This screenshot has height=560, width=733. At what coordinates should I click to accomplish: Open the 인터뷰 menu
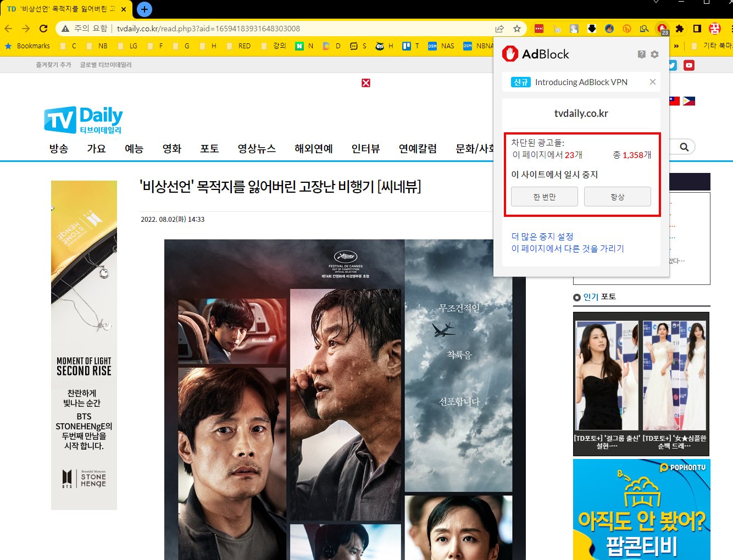tap(366, 149)
